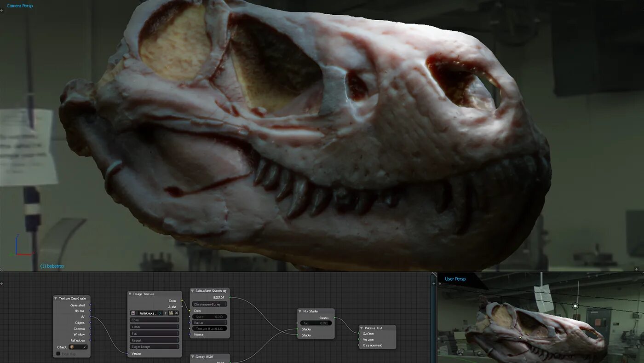644x363 pixels.
Task: Collapse the Mix Shader node
Action: pos(300,311)
